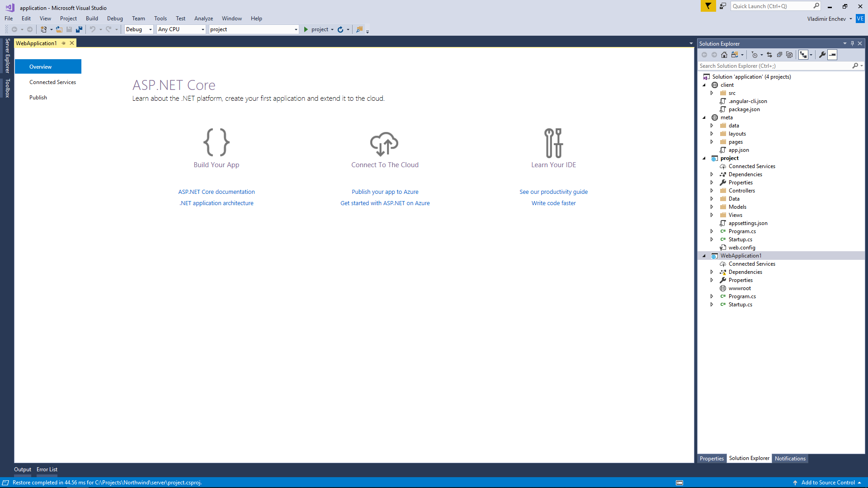868x488 pixels.
Task: Open the Output window tab
Action: (x=23, y=469)
